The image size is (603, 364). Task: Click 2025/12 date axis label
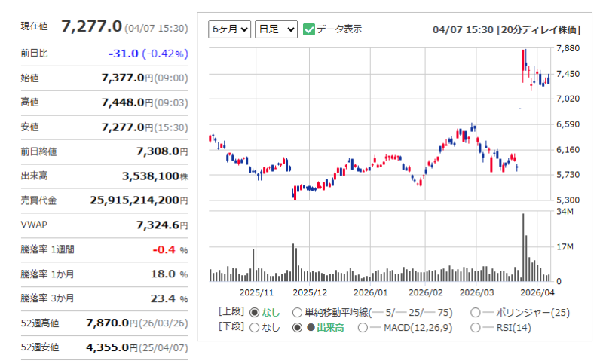pyautogui.click(x=310, y=293)
